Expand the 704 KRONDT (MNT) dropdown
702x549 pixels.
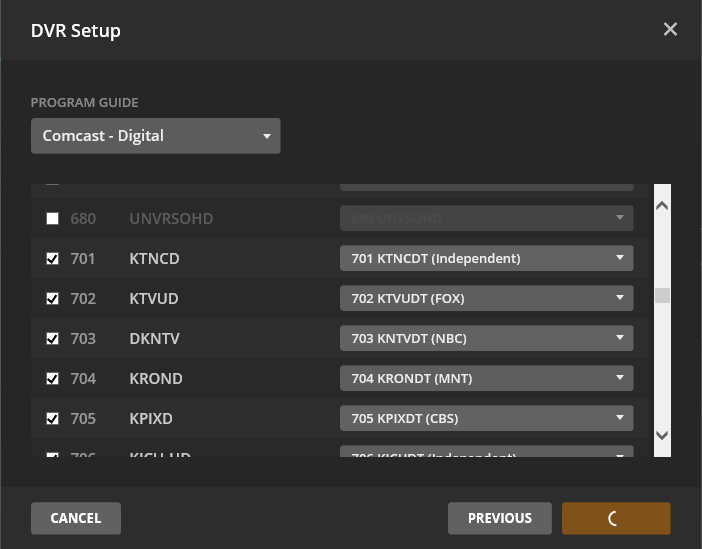click(486, 379)
